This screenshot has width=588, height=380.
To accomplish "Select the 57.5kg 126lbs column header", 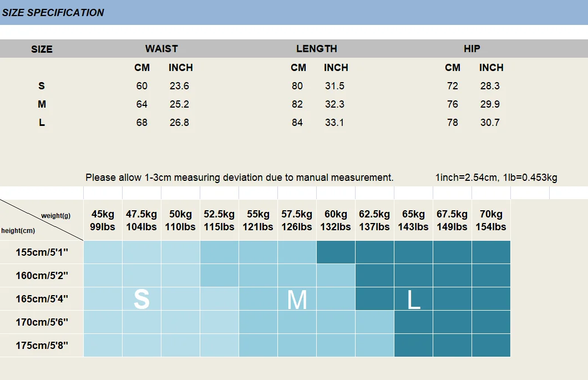I will [x=297, y=221].
